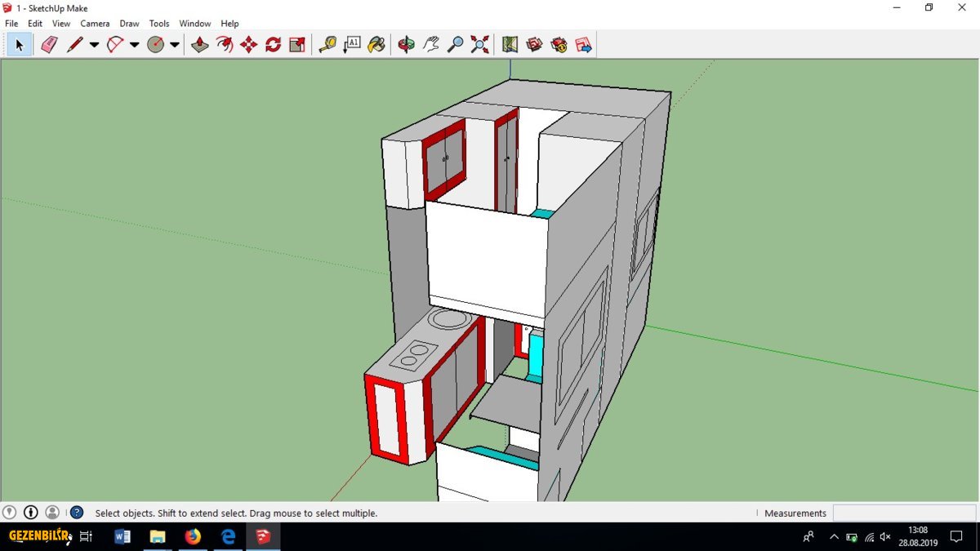
Task: Select the Move tool
Action: pyautogui.click(x=249, y=45)
